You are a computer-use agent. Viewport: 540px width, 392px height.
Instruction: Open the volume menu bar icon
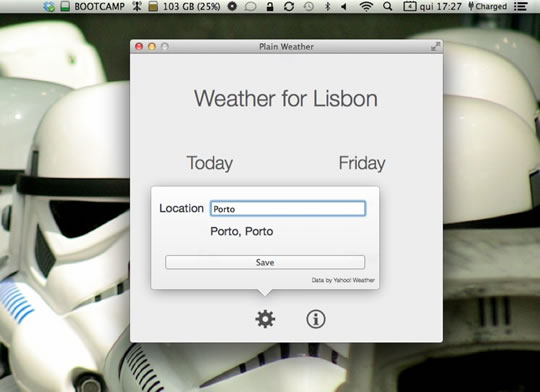pyautogui.click(x=344, y=6)
